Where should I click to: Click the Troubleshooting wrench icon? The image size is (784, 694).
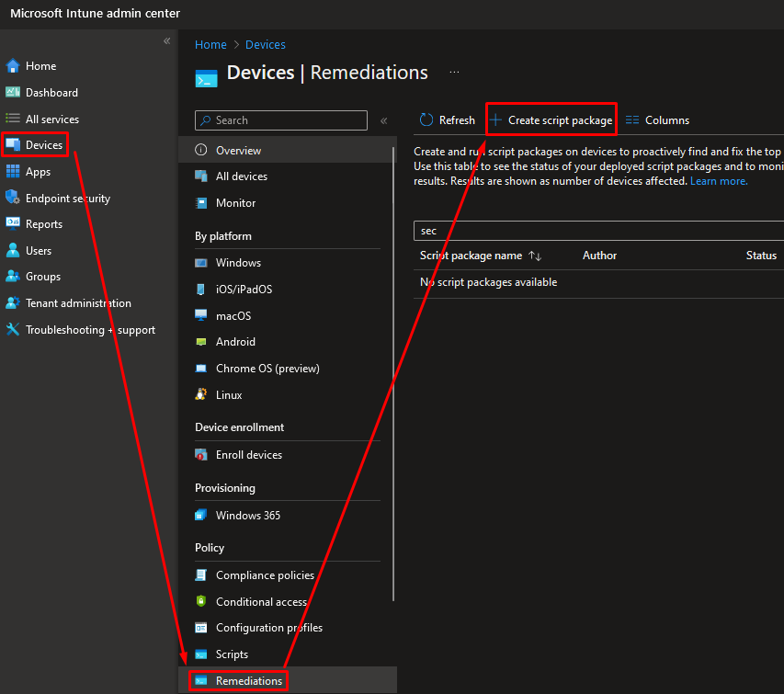pyautogui.click(x=13, y=329)
